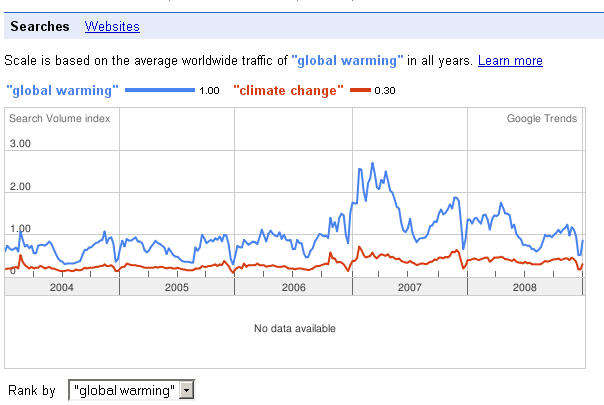
Task: Click the "global warming" Rank by combo box
Action: pos(131,390)
